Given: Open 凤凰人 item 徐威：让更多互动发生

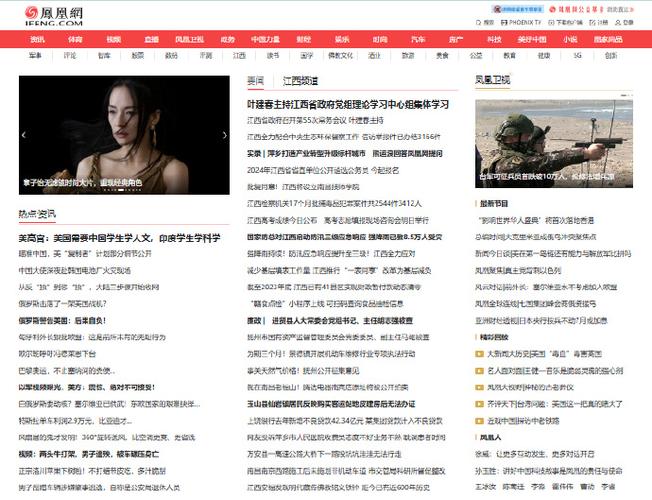Looking at the screenshot, I should click(535, 454).
